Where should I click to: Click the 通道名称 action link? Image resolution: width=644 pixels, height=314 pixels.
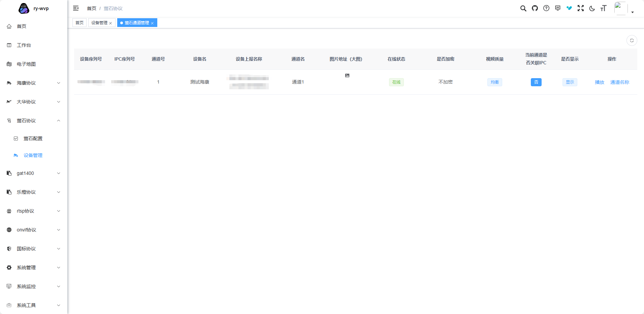coord(619,82)
